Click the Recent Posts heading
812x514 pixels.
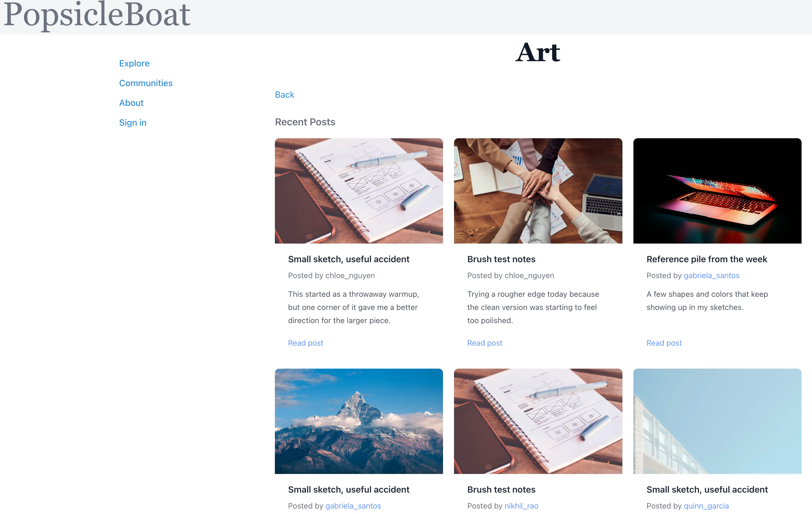[x=305, y=122]
